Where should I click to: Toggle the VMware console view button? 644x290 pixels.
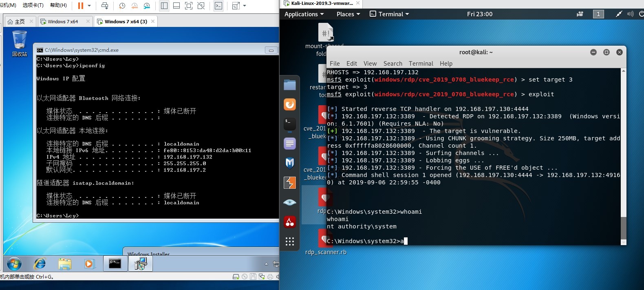(x=218, y=6)
